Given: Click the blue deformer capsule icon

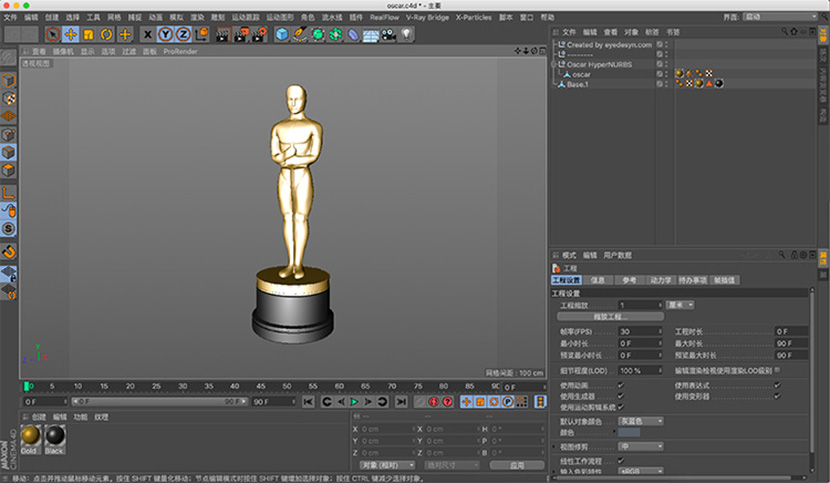Looking at the screenshot, I should [x=353, y=34].
